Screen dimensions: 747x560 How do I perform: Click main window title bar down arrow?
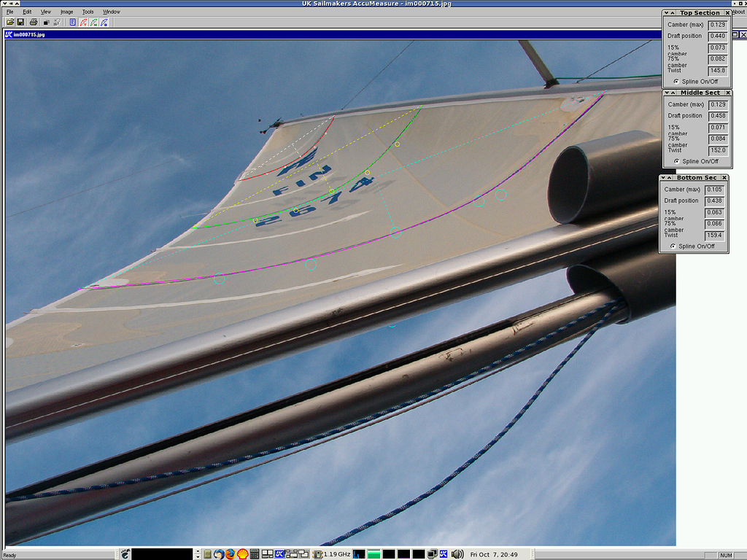tap(4, 4)
